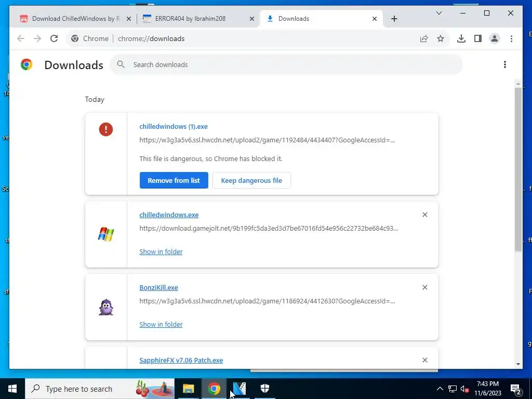Click the gamejolt.net download URL

click(x=269, y=228)
